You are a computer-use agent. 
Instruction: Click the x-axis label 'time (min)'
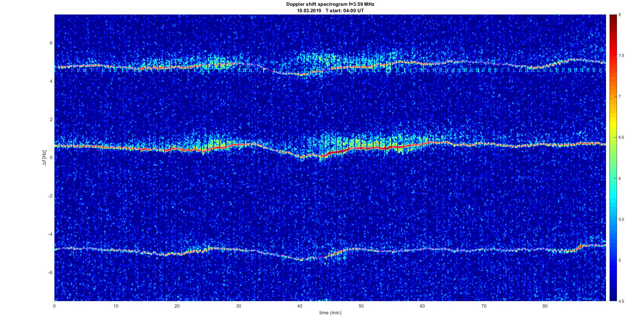330,313
